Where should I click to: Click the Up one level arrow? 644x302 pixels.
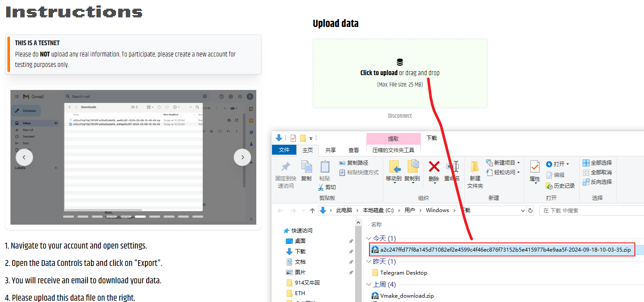(x=312, y=210)
